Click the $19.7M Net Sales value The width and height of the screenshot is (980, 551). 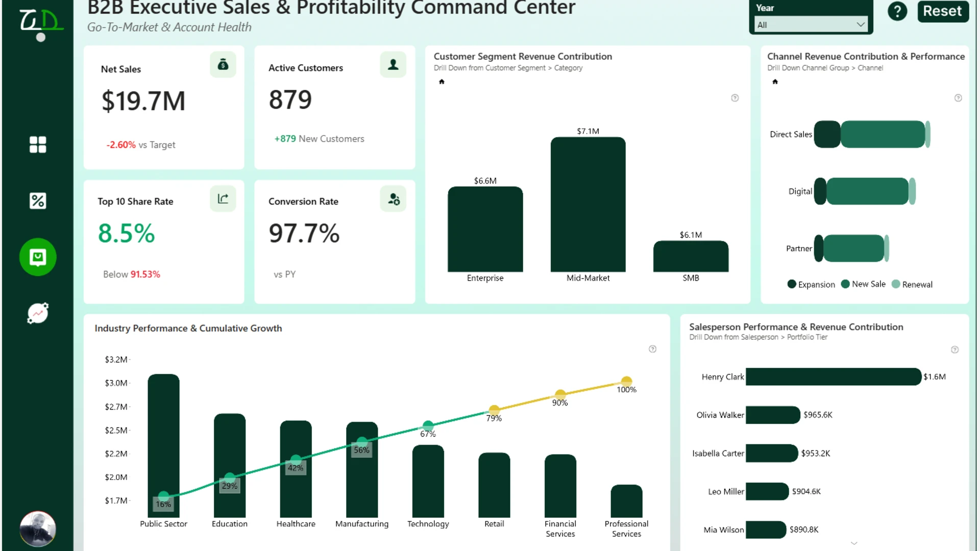(143, 101)
